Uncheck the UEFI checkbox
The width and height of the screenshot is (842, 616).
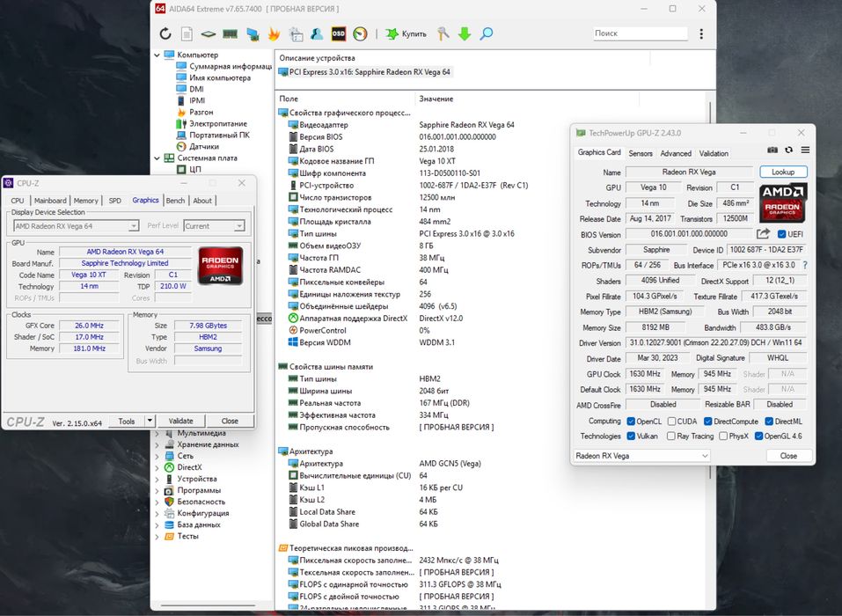[781, 234]
